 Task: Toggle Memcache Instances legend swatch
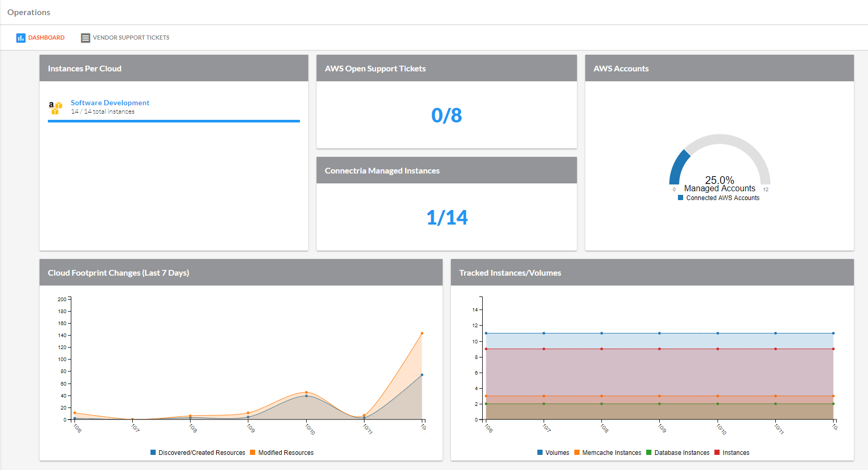point(577,452)
